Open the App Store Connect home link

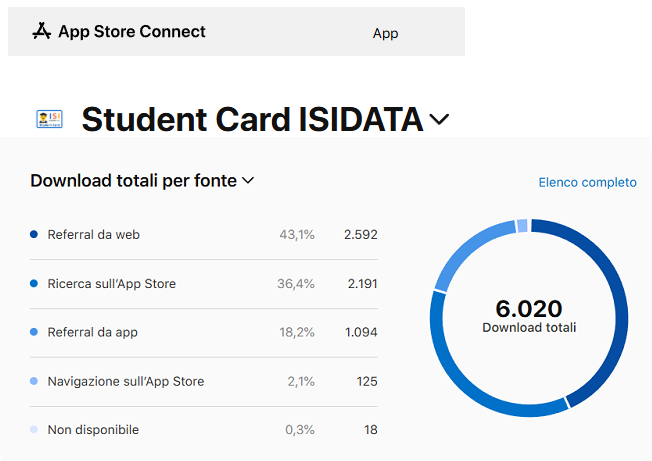coord(131,32)
